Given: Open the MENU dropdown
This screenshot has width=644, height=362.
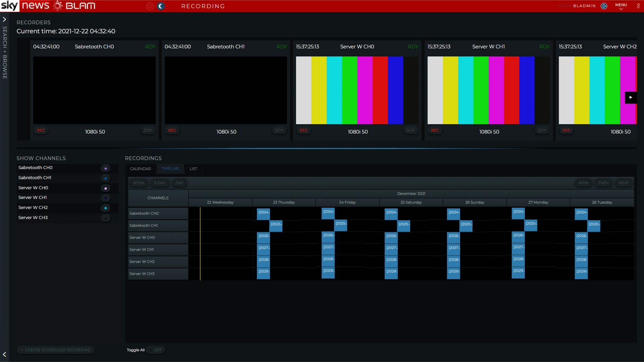Looking at the screenshot, I should click(621, 6).
